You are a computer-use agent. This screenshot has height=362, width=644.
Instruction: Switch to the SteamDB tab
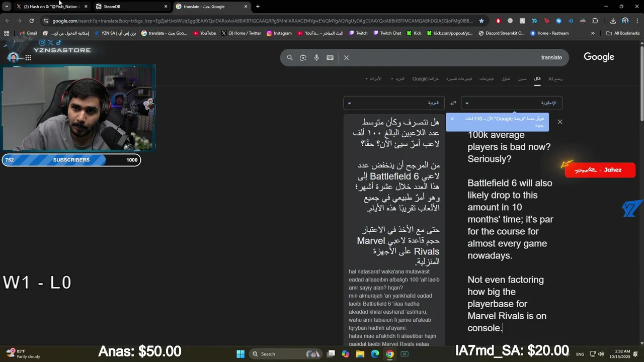(x=132, y=7)
